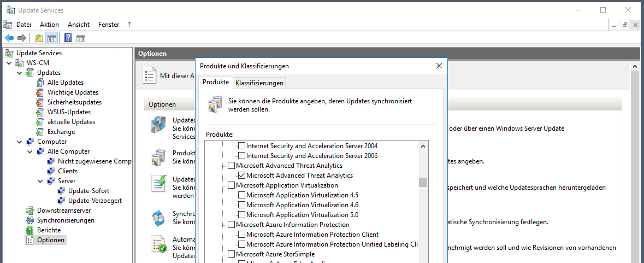Open Help via the question-mark toolbar icon
This screenshot has height=263, width=644.
68,38
